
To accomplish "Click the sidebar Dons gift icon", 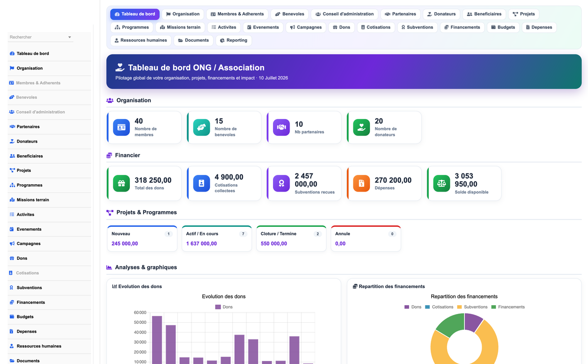I will 12,258.
